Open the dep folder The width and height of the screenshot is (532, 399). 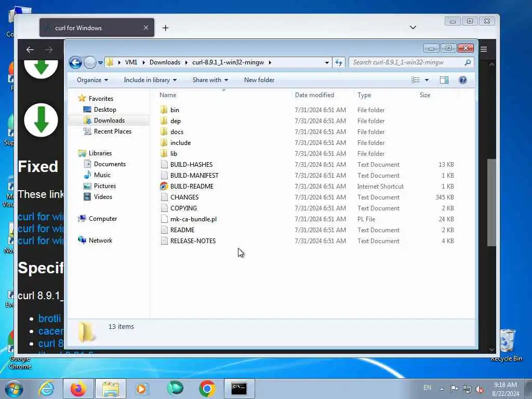[x=175, y=121]
